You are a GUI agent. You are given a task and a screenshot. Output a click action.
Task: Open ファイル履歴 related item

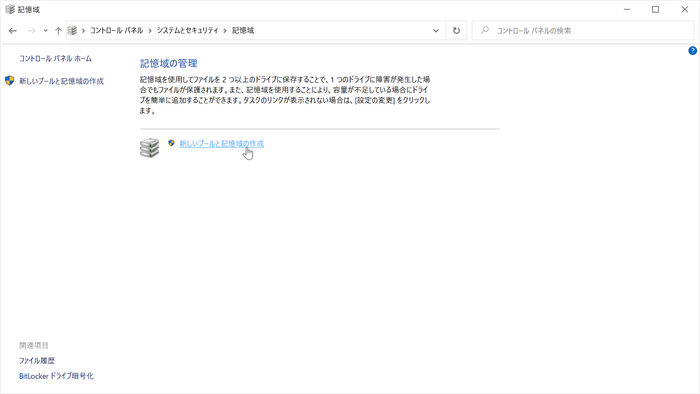[x=37, y=361]
